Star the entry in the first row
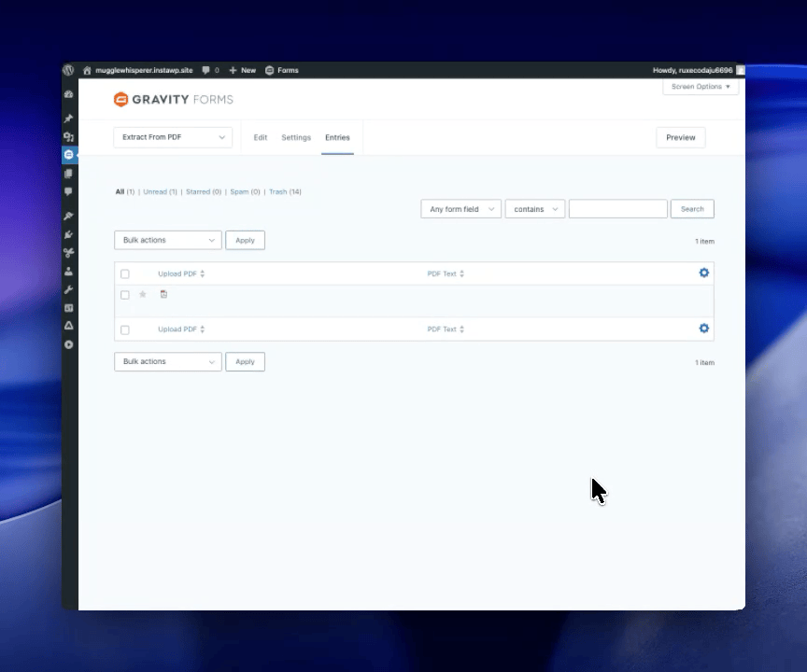 point(143,295)
